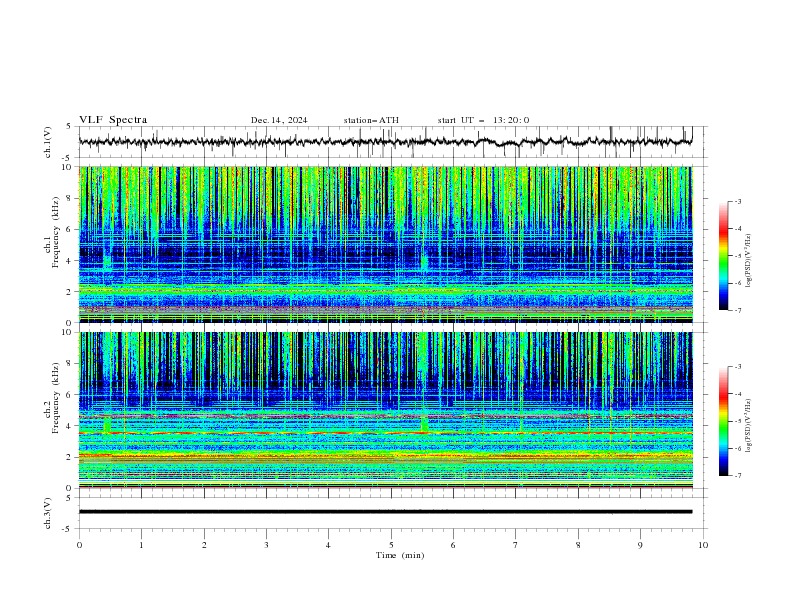Click the ch.2 log(PSD) colorbar label
Viewport: 792px width, 612px height.
pos(748,426)
